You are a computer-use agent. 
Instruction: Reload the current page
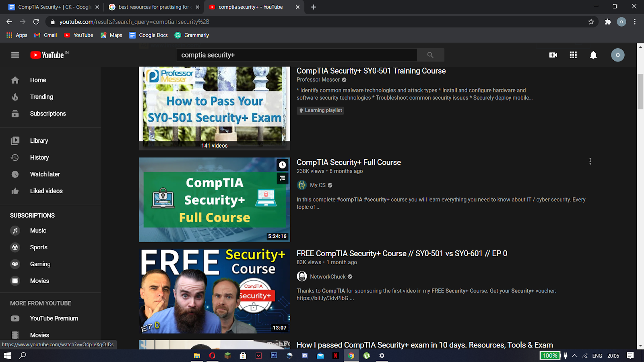36,22
